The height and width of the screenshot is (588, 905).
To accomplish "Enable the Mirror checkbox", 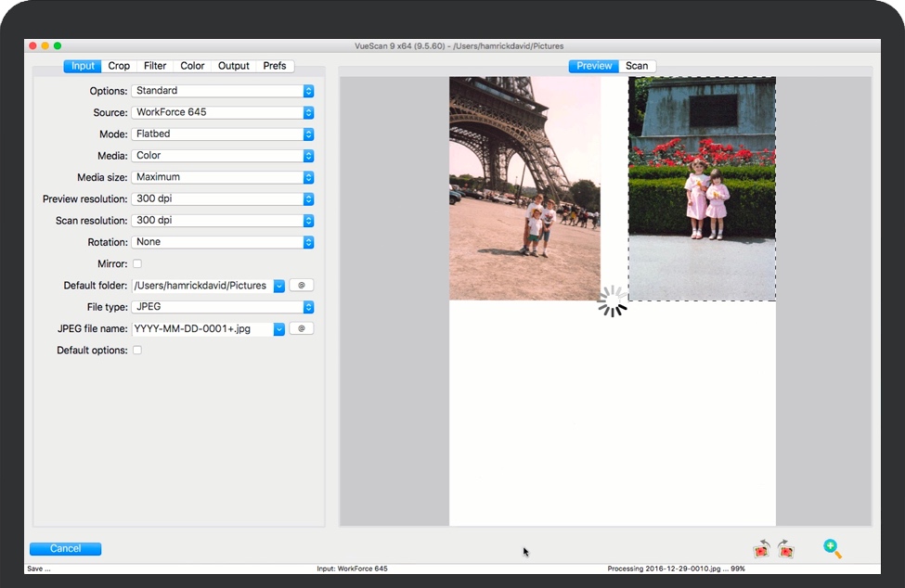I will [137, 264].
